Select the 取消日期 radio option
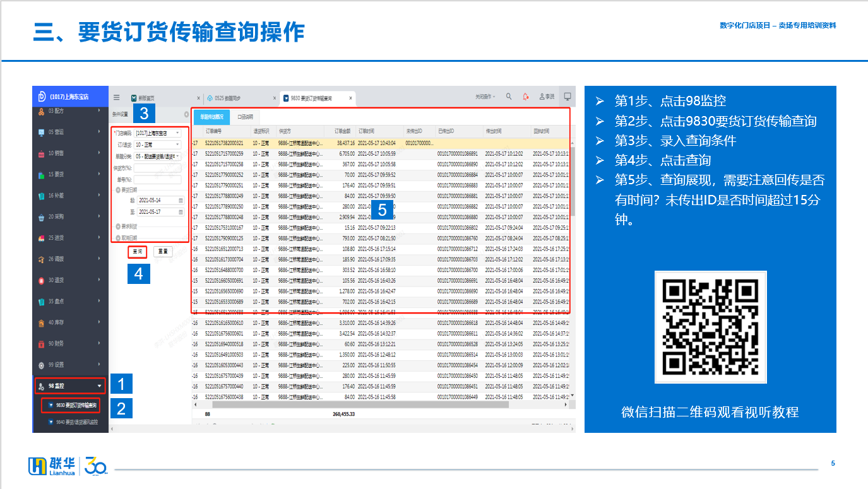This screenshot has width=868, height=489. (117, 237)
